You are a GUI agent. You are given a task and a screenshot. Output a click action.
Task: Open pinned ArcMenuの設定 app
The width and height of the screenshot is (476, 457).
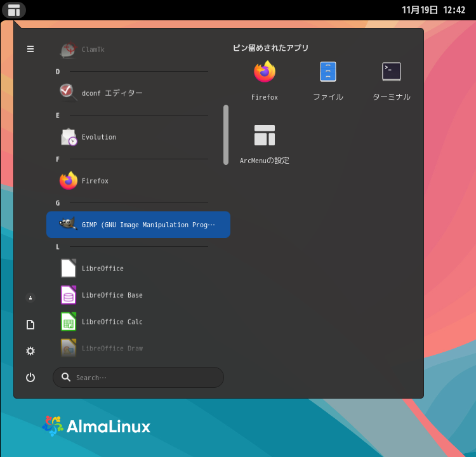pyautogui.click(x=265, y=143)
